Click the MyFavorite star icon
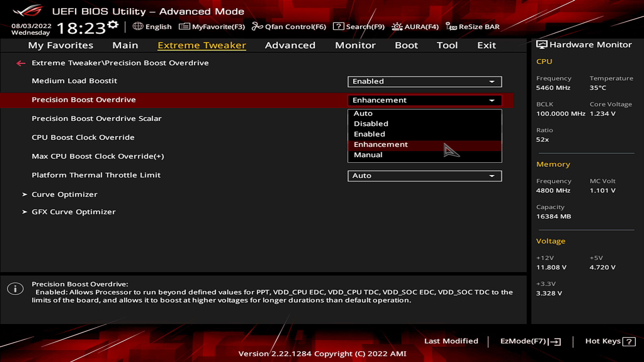This screenshot has height=362, width=644. click(x=183, y=26)
